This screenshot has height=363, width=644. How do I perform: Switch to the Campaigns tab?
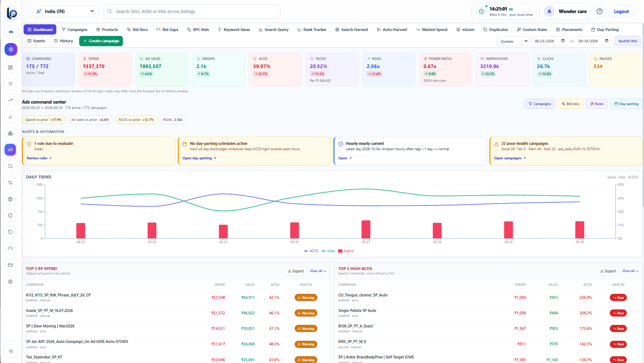[74, 29]
